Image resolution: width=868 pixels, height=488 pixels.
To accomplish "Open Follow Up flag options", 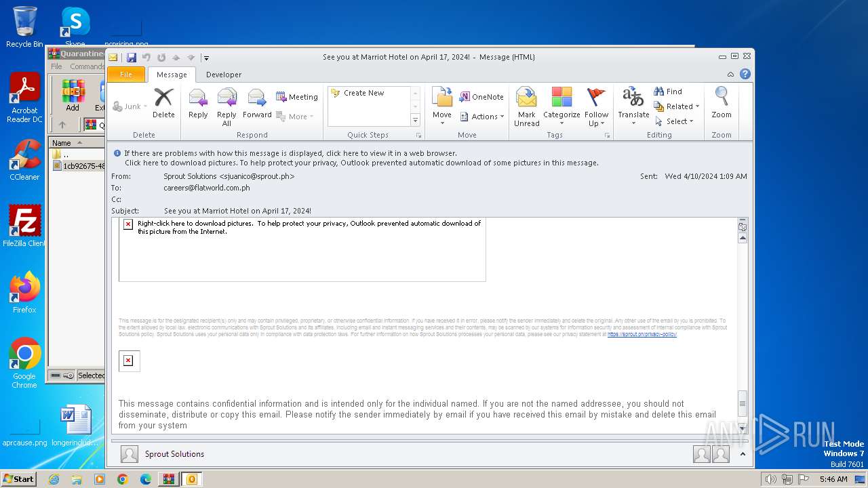I will 597,107.
